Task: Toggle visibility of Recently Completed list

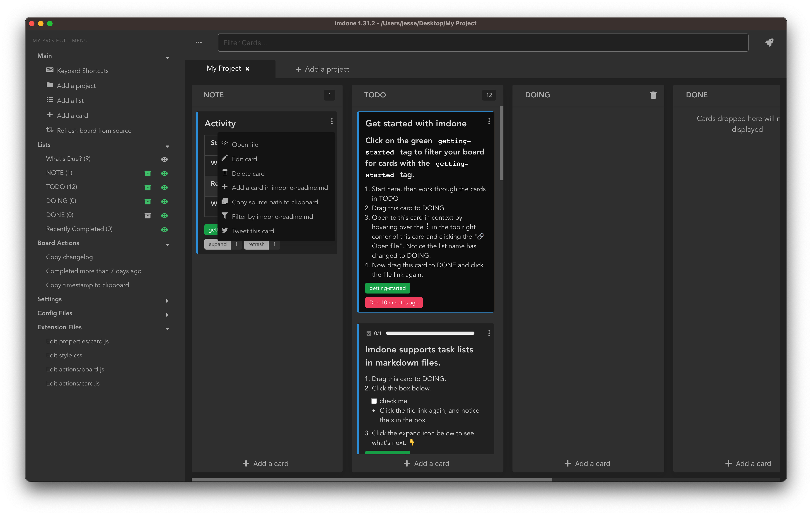Action: click(x=164, y=229)
